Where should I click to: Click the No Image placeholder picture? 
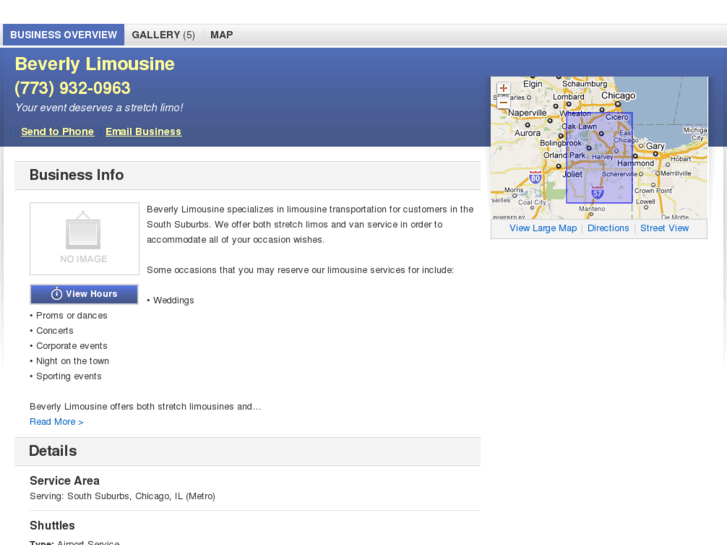84,238
